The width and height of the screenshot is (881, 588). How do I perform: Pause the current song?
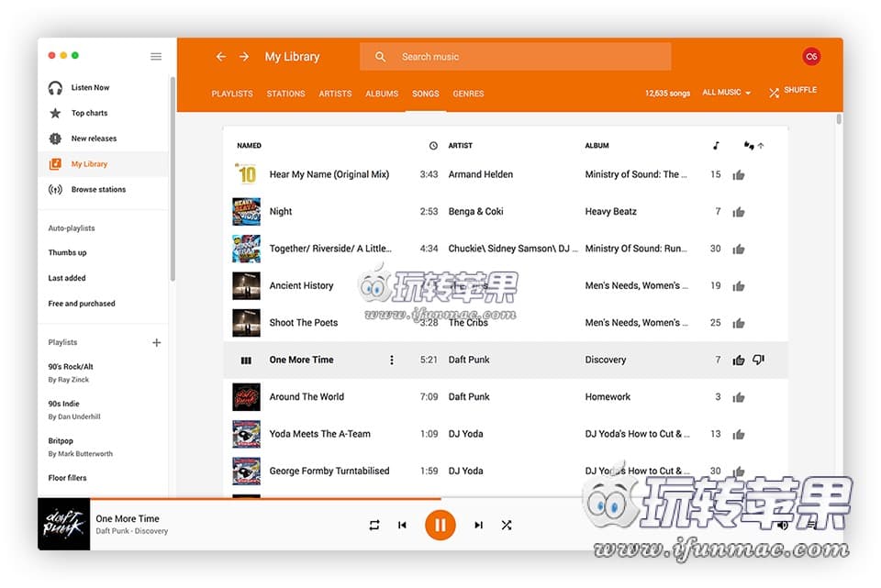[440, 525]
